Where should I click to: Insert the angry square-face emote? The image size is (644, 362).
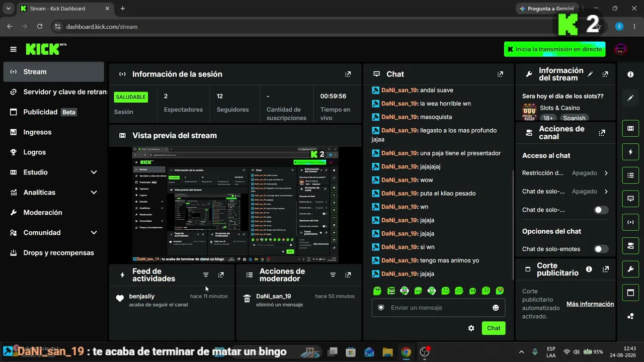click(391, 291)
